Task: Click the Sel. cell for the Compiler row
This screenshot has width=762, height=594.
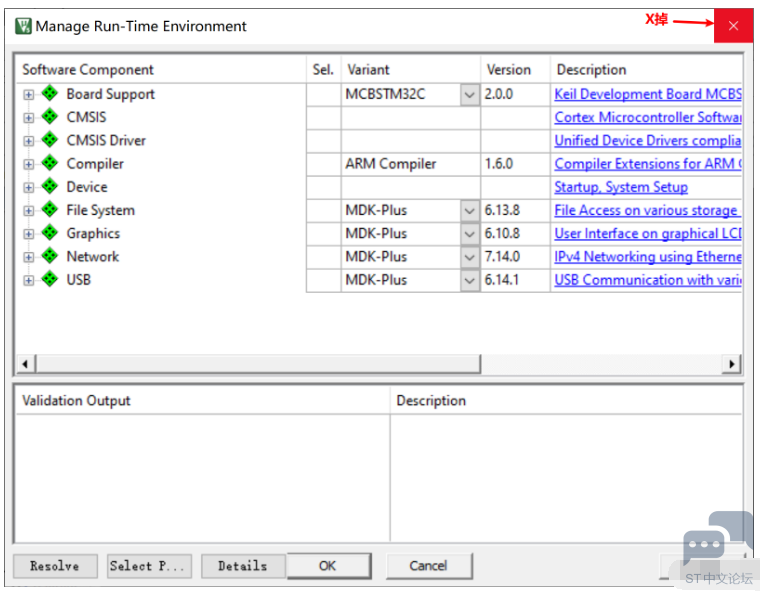Action: 324,164
